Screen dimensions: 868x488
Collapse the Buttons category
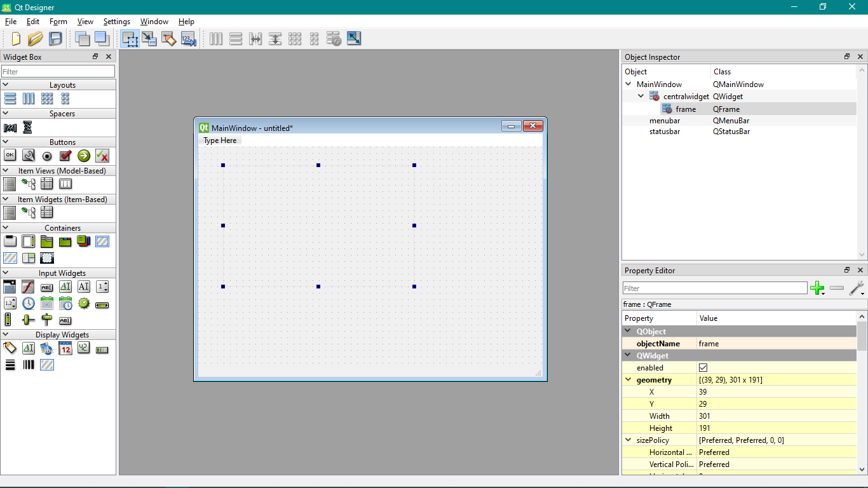tap(6, 142)
